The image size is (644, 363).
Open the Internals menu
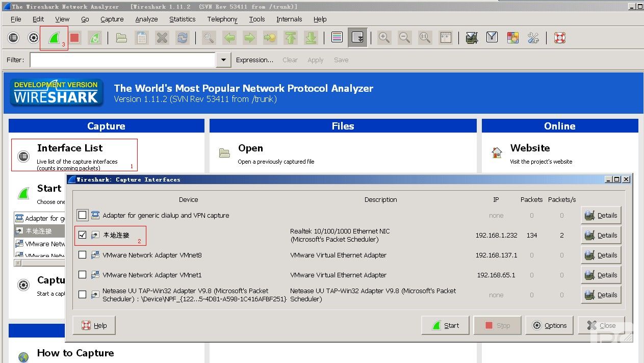click(x=289, y=19)
